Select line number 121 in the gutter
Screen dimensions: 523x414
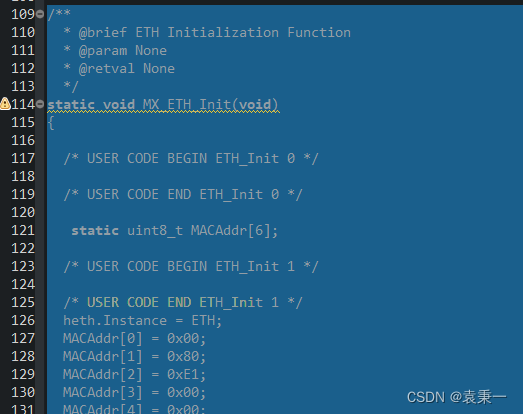pos(23,230)
